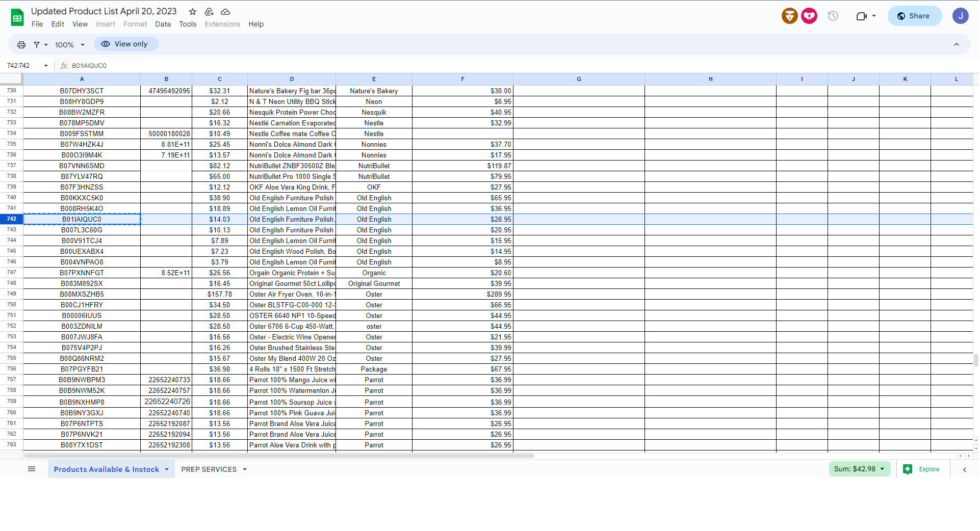This screenshot has width=980, height=531.
Task: Select the Package brand cell
Action: (374, 369)
